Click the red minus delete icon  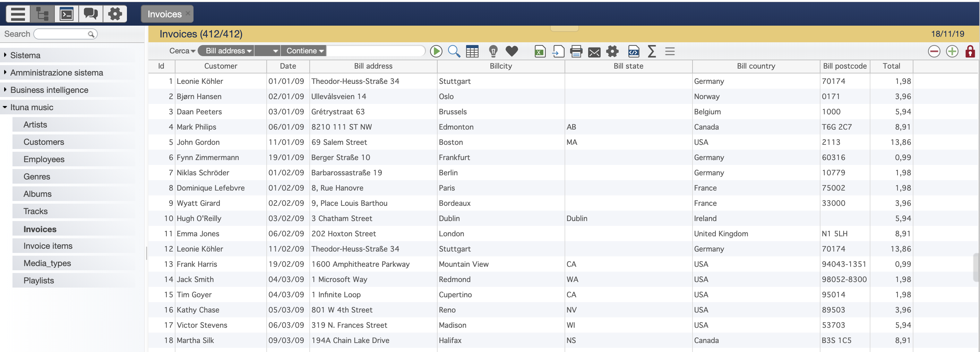(934, 51)
